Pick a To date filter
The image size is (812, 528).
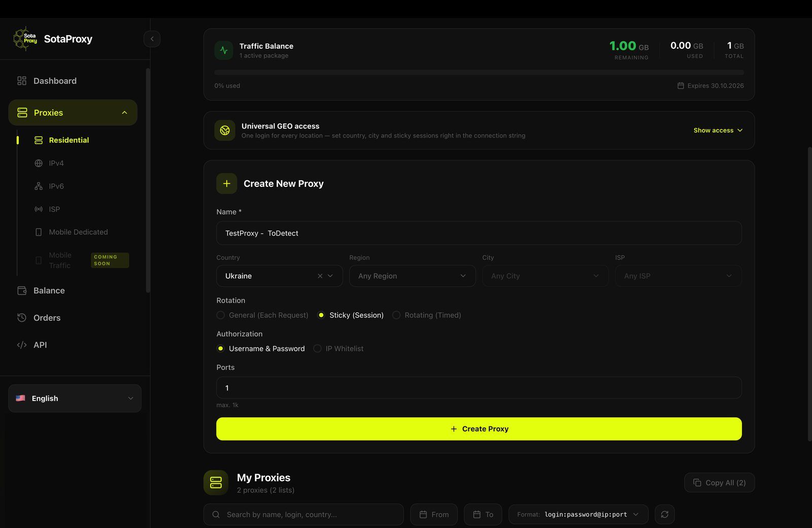(483, 515)
